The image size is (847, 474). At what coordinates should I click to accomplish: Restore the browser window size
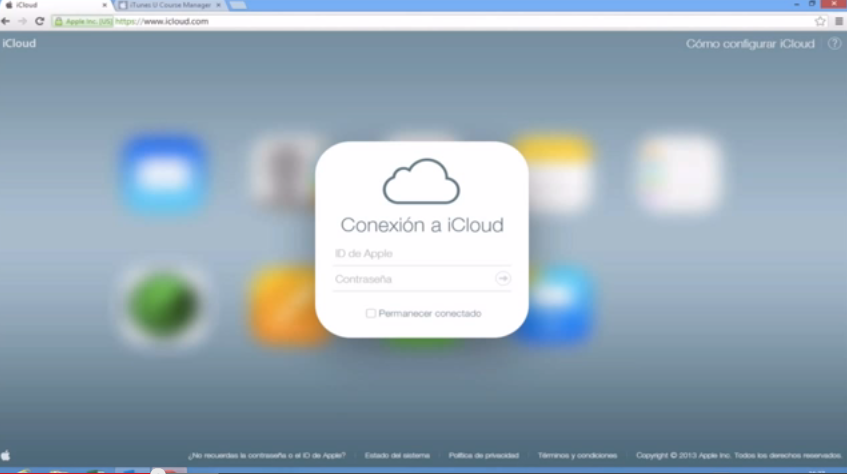(812, 4)
